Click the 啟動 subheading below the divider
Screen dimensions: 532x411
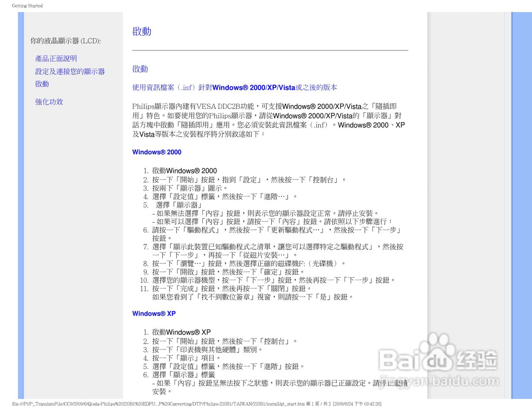tap(140, 69)
